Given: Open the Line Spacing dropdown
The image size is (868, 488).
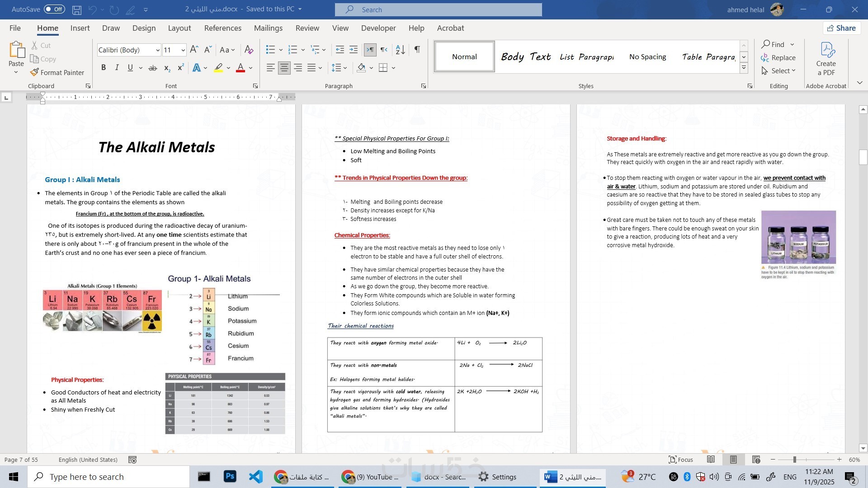Looking at the screenshot, I should pos(339,68).
